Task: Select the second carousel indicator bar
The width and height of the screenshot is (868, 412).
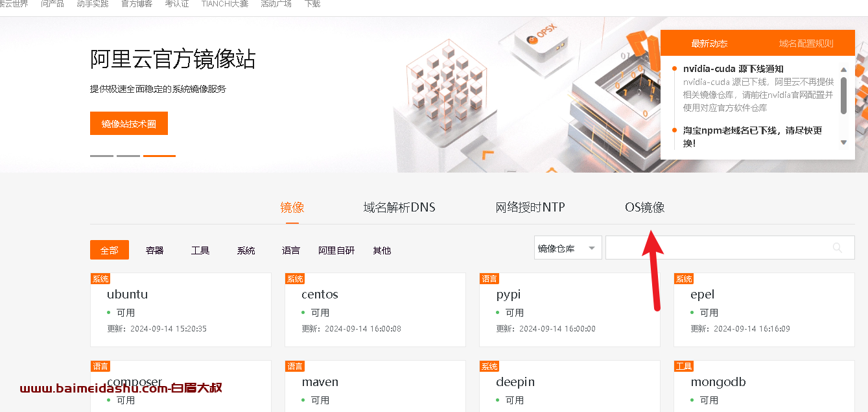Action: tap(128, 156)
